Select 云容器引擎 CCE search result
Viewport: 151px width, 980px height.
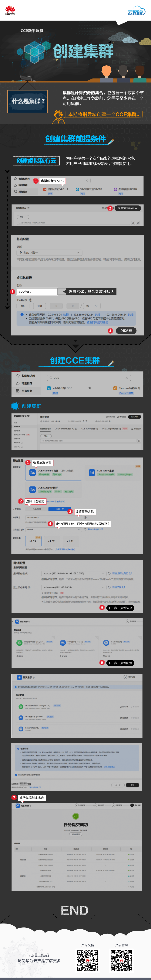[x=59, y=388]
